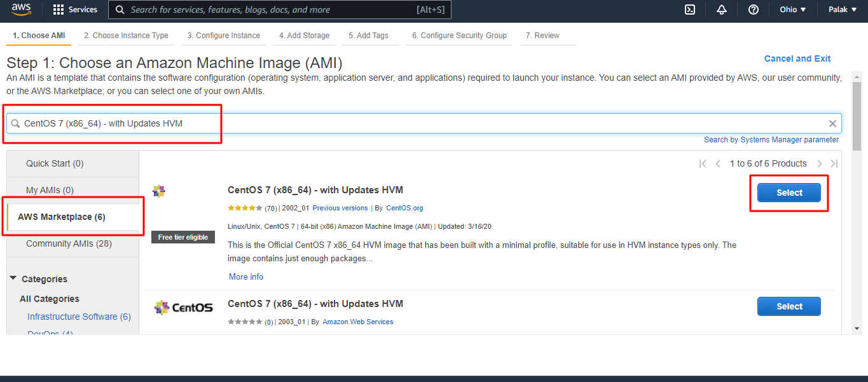Switch to Configure Security Group step
This screenshot has width=868, height=382.
pos(459,36)
